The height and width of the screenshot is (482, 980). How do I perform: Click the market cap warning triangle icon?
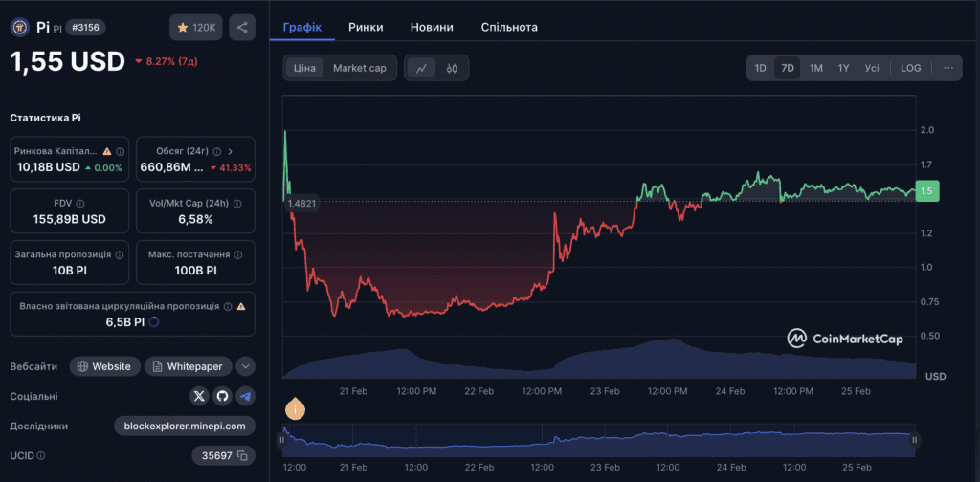coord(107,151)
